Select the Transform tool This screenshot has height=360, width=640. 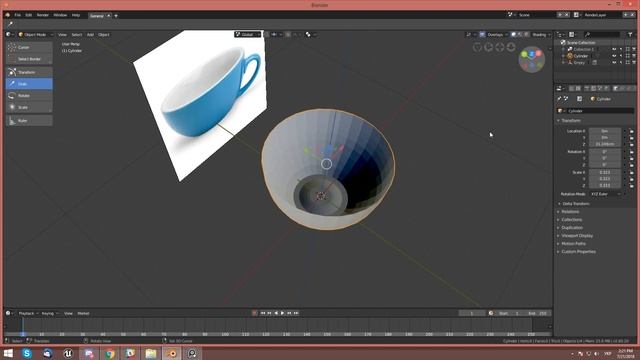pyautogui.click(x=29, y=72)
